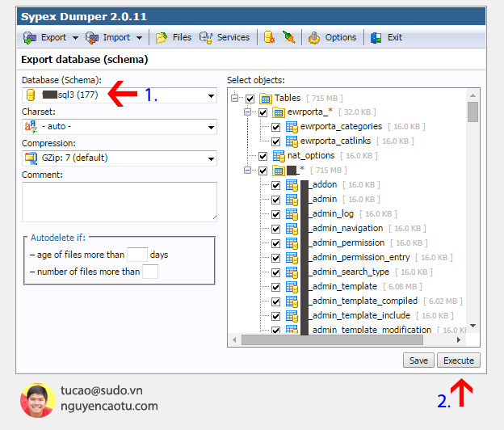Open the Services menu
Viewport: 504px width, 430px height.
(x=233, y=37)
